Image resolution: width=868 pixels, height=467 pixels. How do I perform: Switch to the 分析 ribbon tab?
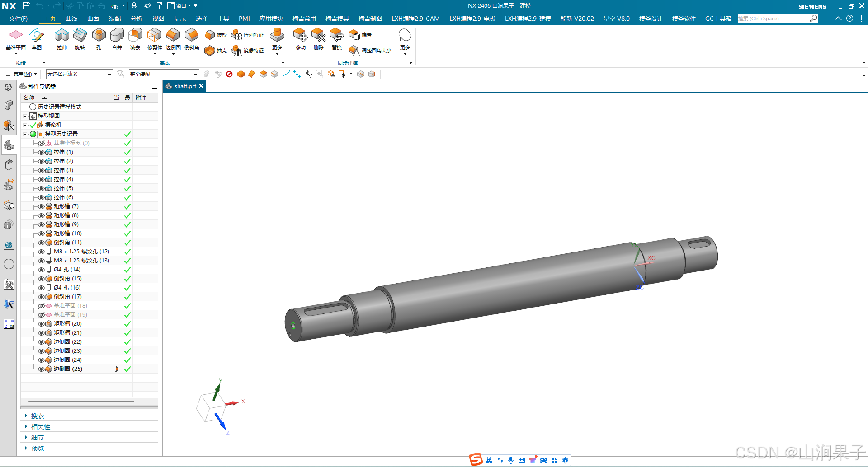tap(137, 19)
